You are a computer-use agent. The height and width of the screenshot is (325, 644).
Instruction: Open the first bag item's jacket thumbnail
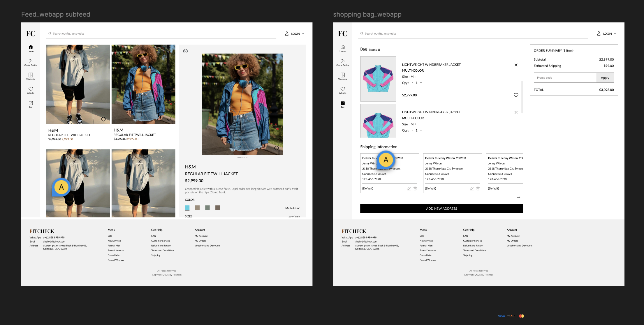pyautogui.click(x=378, y=79)
